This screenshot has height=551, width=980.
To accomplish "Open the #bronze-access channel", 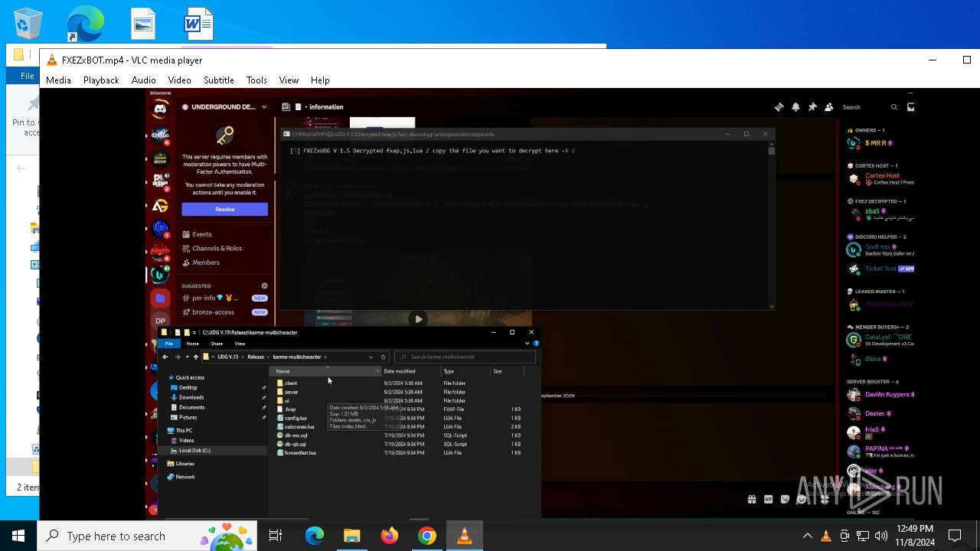I will tap(224, 312).
